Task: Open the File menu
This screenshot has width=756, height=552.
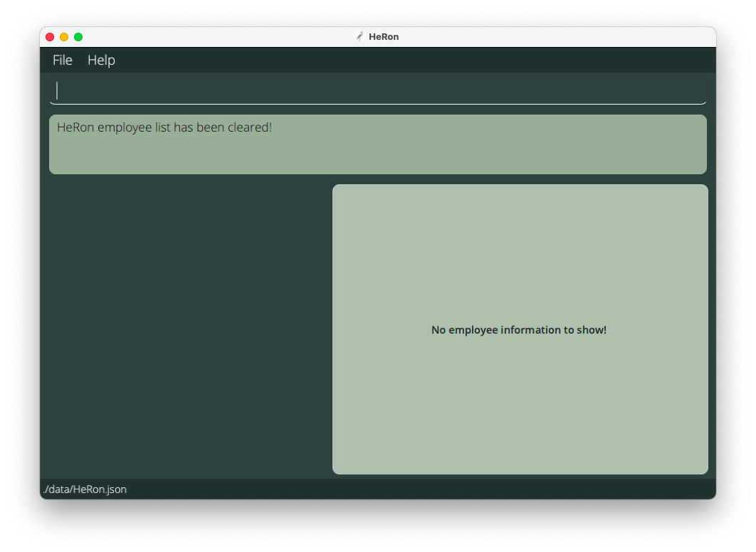Action: [x=62, y=60]
